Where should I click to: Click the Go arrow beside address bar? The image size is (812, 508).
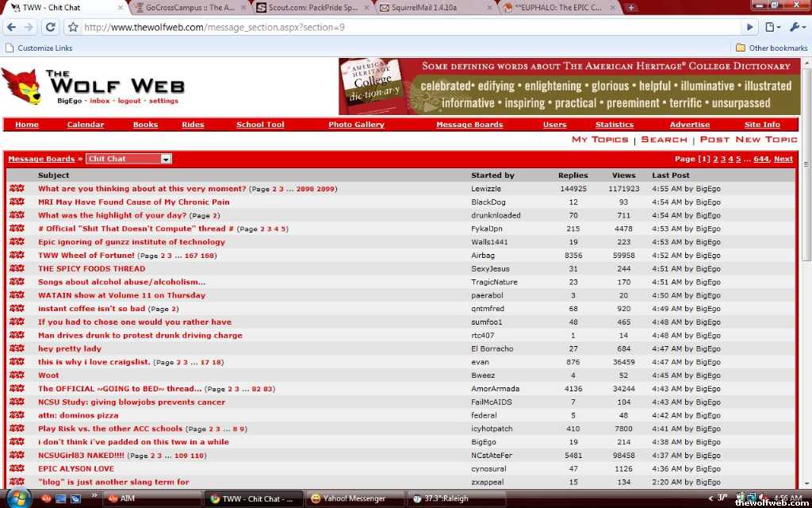pos(749,27)
